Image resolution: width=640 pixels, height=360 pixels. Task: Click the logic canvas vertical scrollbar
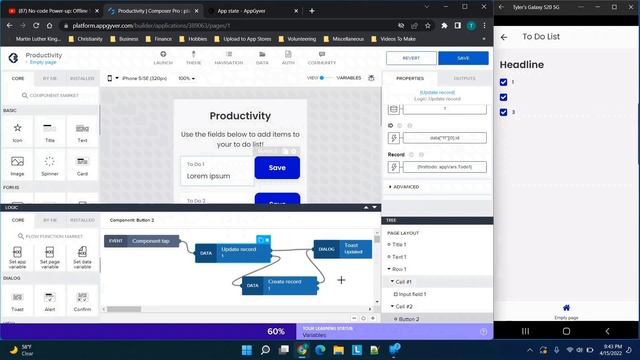tap(377, 239)
